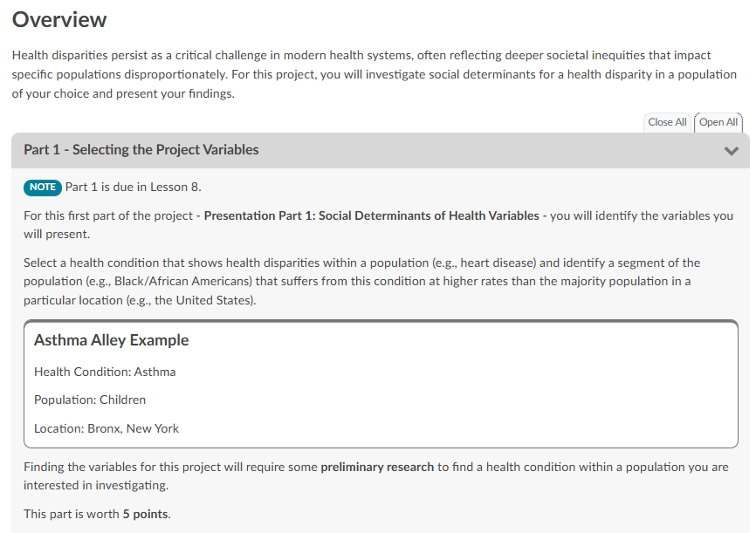Toggle the Part 1 - Selecting the Project Variables header
The image size is (756, 533).
click(x=141, y=150)
